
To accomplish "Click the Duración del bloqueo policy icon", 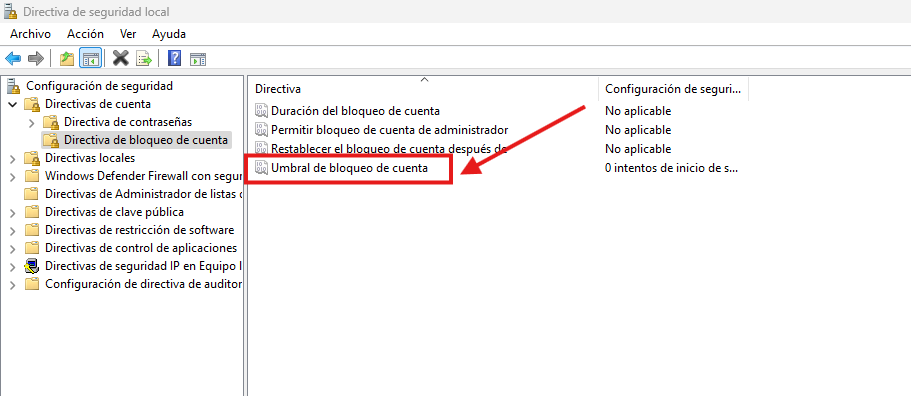I will [x=261, y=111].
